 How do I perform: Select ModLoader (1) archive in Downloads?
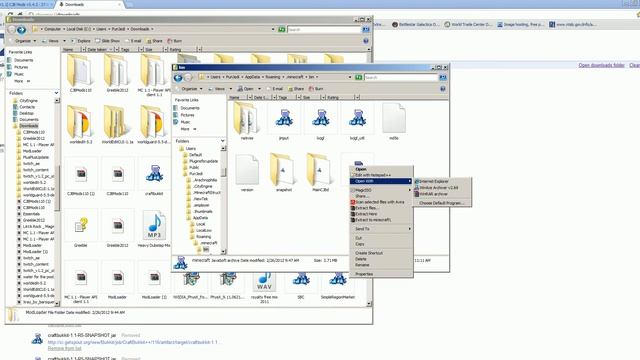pos(154,280)
